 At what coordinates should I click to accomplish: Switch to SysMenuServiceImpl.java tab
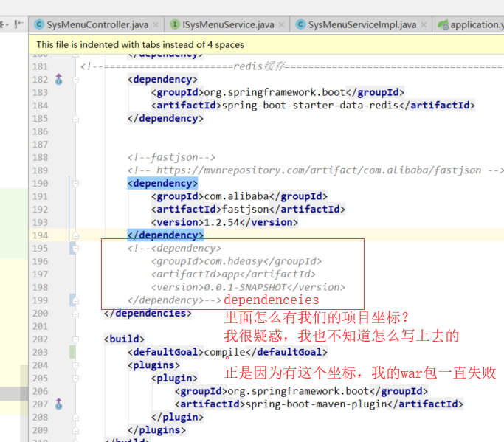tap(362, 25)
